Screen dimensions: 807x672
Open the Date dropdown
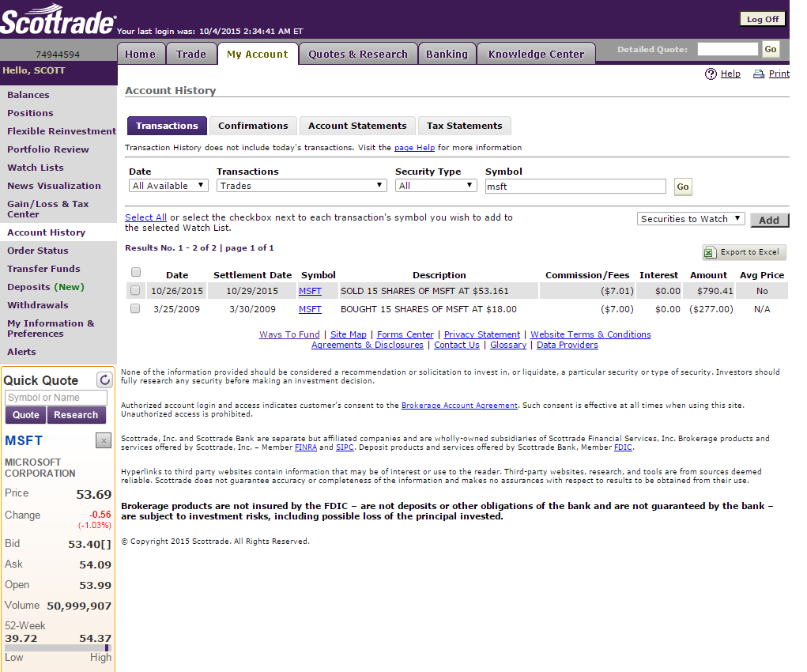tap(168, 185)
